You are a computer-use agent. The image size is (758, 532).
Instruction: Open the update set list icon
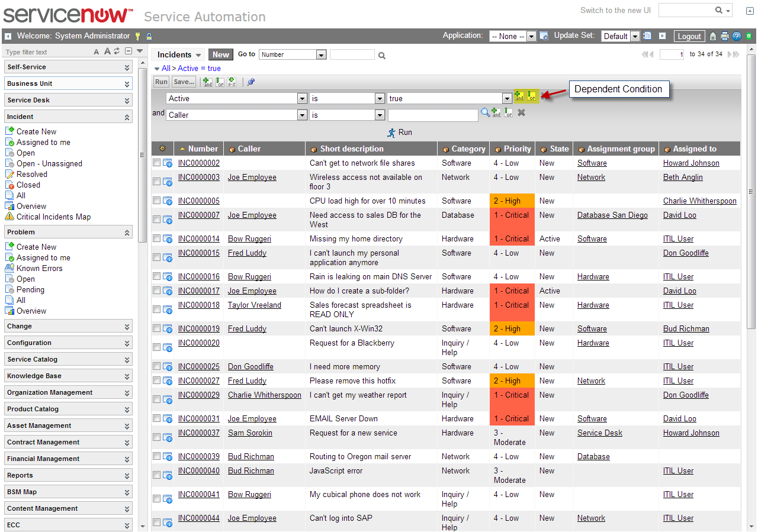click(x=647, y=36)
